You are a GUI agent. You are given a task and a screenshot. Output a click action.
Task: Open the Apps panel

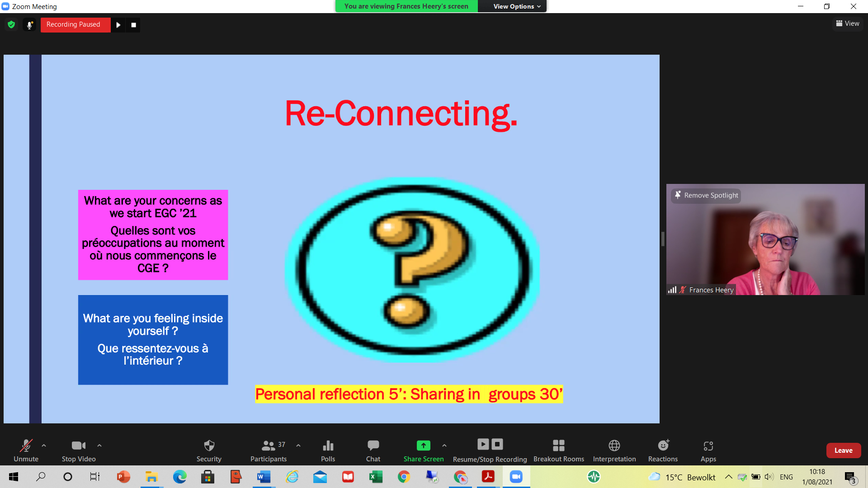click(708, 450)
